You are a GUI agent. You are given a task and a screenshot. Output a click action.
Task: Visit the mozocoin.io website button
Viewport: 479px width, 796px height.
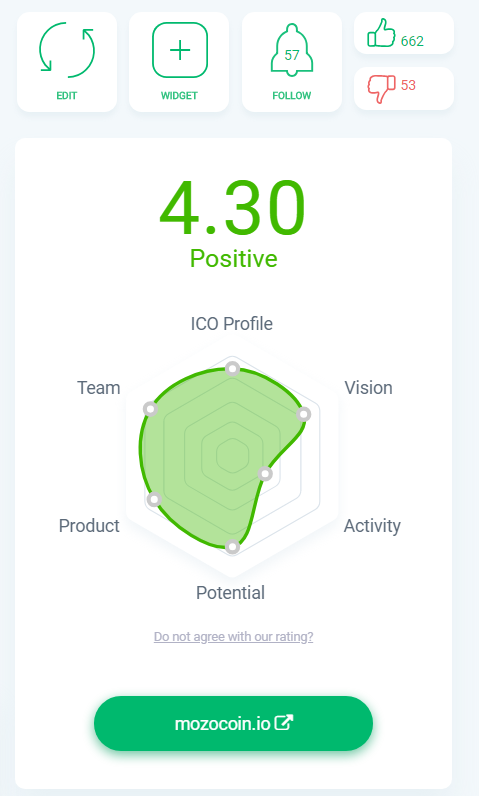click(x=233, y=723)
